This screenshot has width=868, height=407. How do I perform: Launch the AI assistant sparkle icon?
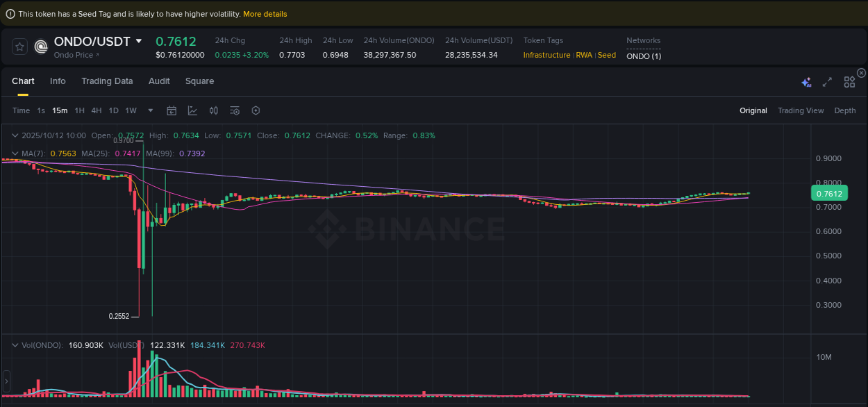[x=806, y=81]
